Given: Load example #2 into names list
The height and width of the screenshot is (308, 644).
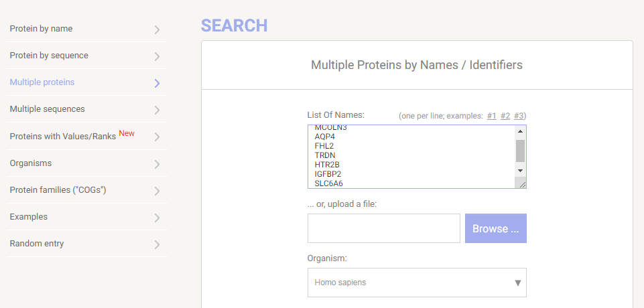Looking at the screenshot, I should coord(505,116).
